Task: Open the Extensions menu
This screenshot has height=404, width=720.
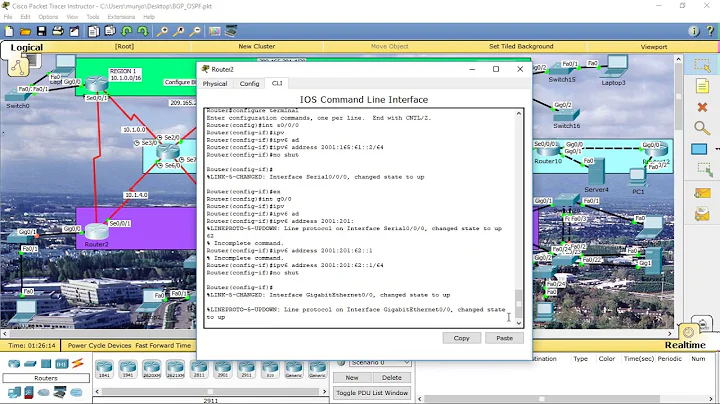Action: 121,17
